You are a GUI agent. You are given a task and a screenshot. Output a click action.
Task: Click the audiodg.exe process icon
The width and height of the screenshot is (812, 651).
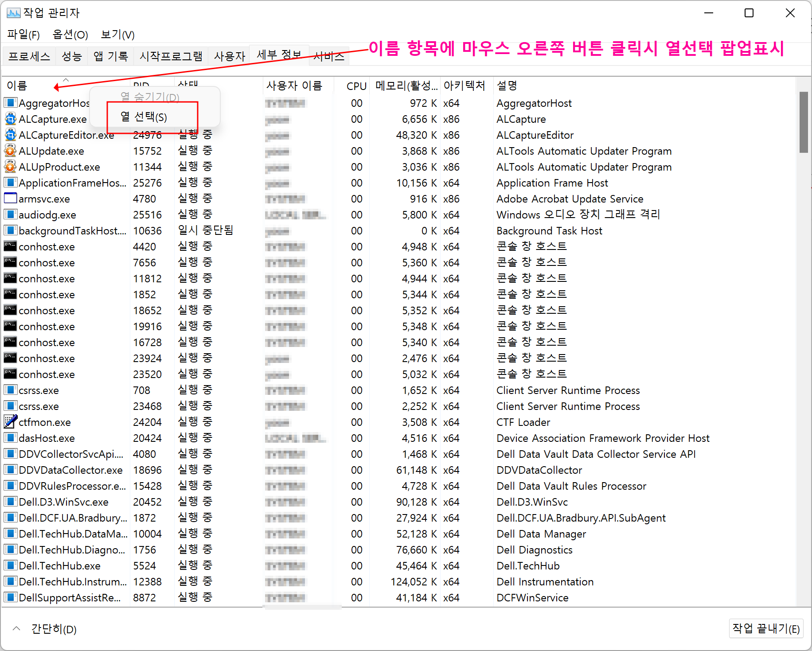(x=10, y=214)
